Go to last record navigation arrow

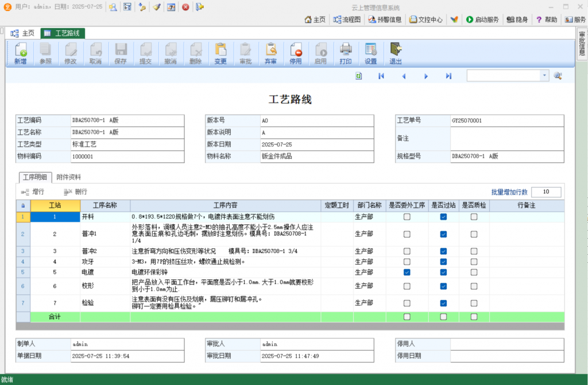tap(448, 76)
